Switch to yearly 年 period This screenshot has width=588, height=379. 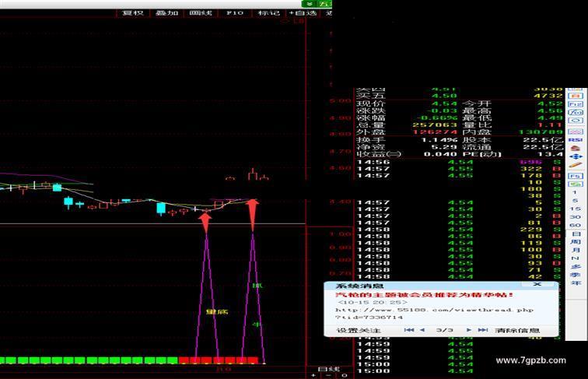(576, 282)
